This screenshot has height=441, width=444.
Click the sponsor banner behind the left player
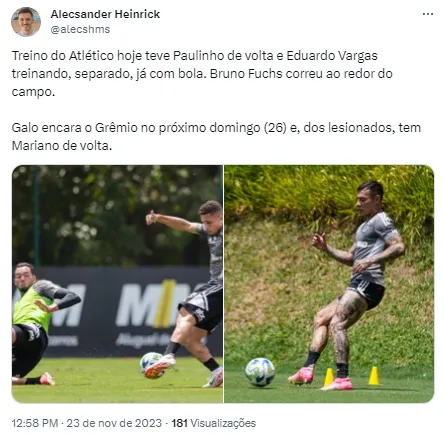click(133, 312)
